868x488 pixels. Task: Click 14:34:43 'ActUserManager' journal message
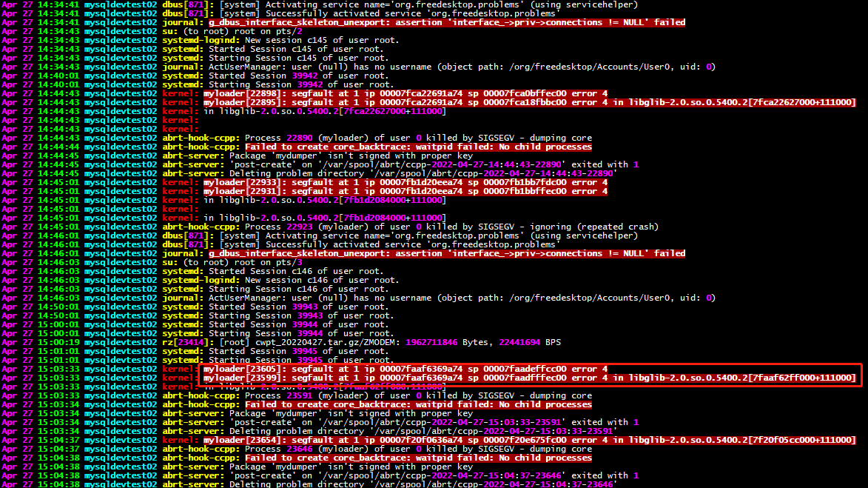(462, 67)
